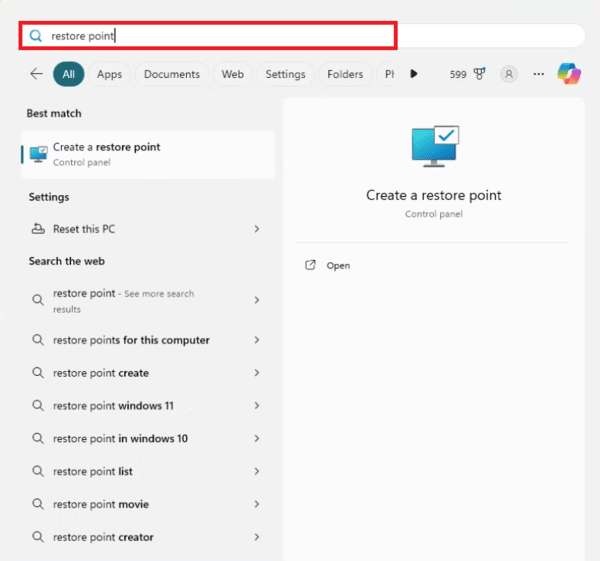This screenshot has height=561, width=600.
Task: Click the rewards trophy icon
Action: pos(479,73)
